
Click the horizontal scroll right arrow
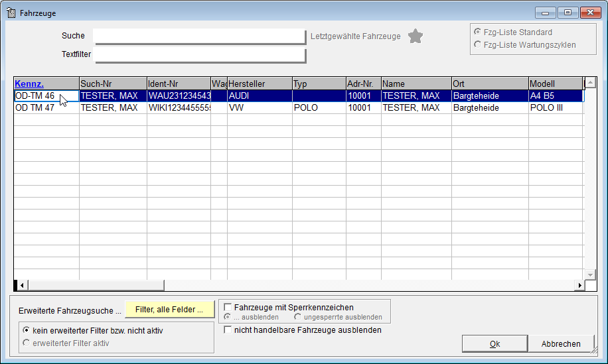point(579,285)
